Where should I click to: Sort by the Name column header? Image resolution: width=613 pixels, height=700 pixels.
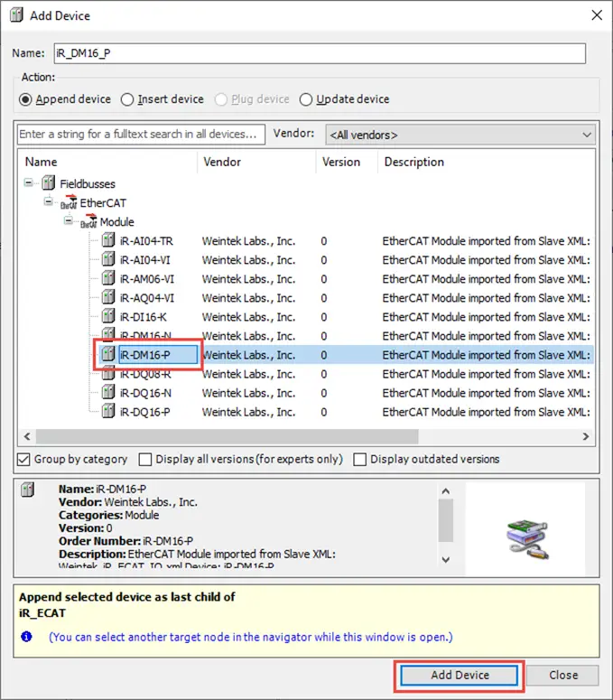tap(107, 162)
